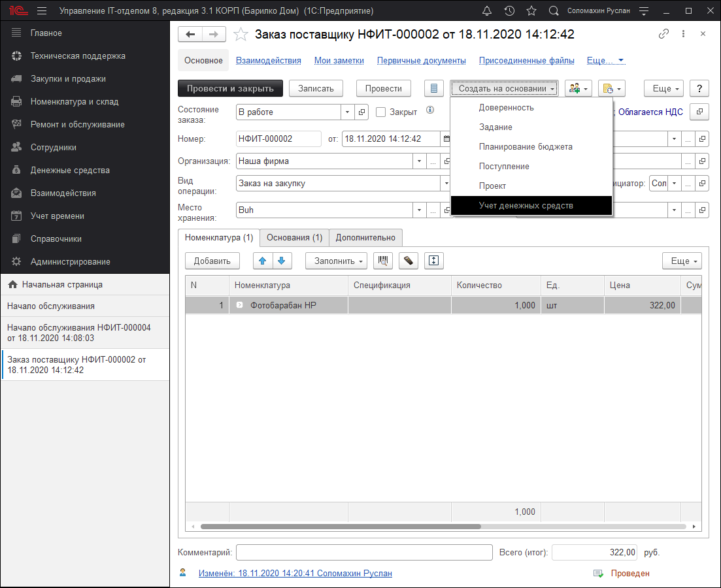The height and width of the screenshot is (588, 721).
Task: Open Закупки и продажи section in sidebar
Action: click(x=68, y=79)
